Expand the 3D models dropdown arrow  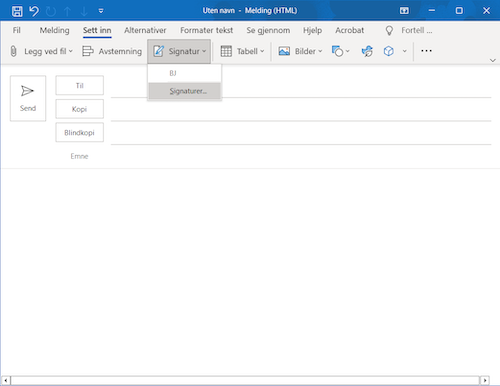[404, 51]
